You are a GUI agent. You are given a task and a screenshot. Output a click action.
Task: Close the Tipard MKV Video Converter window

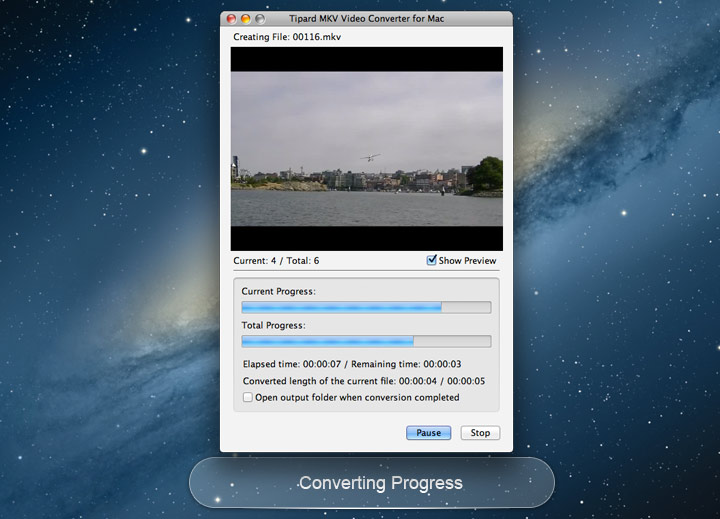click(231, 19)
